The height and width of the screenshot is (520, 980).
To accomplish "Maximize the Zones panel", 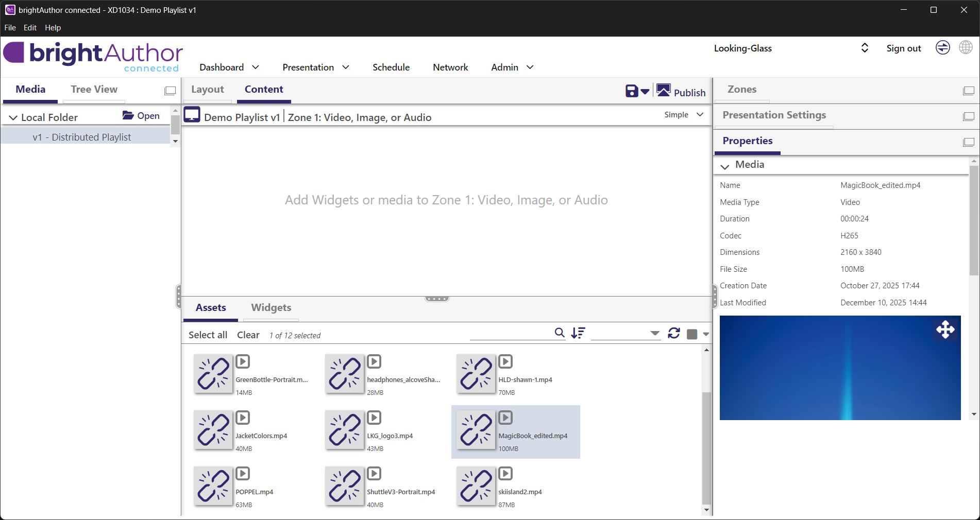I will pos(968,91).
